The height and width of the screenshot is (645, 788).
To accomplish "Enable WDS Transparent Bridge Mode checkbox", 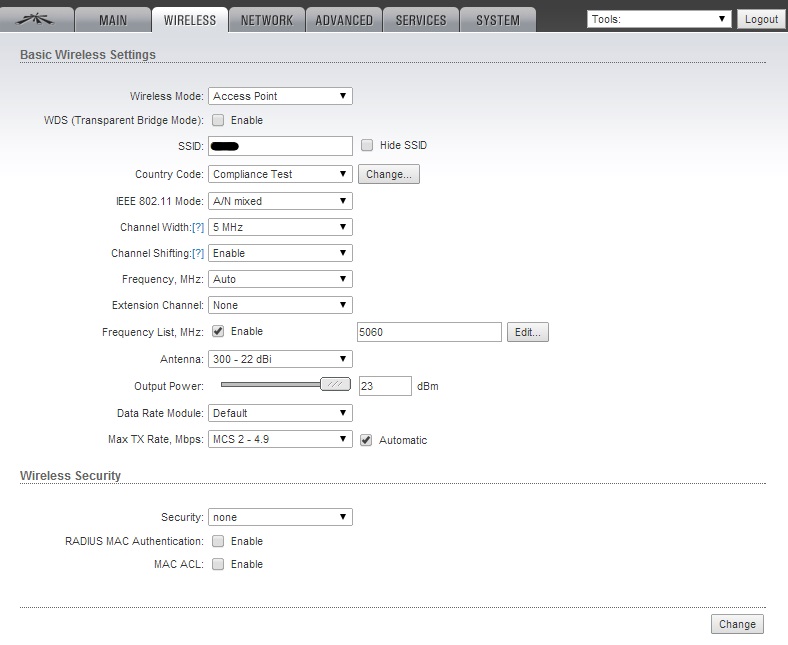I will 218,120.
